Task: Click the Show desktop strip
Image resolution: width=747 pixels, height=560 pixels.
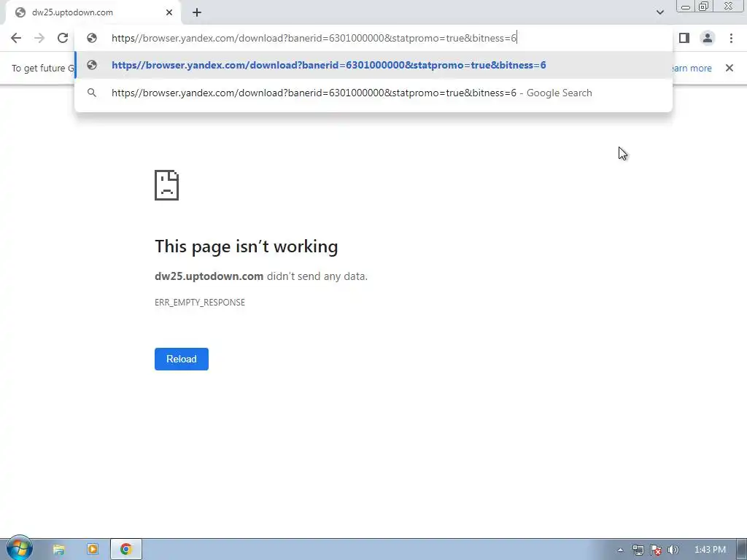Action: pos(742,550)
